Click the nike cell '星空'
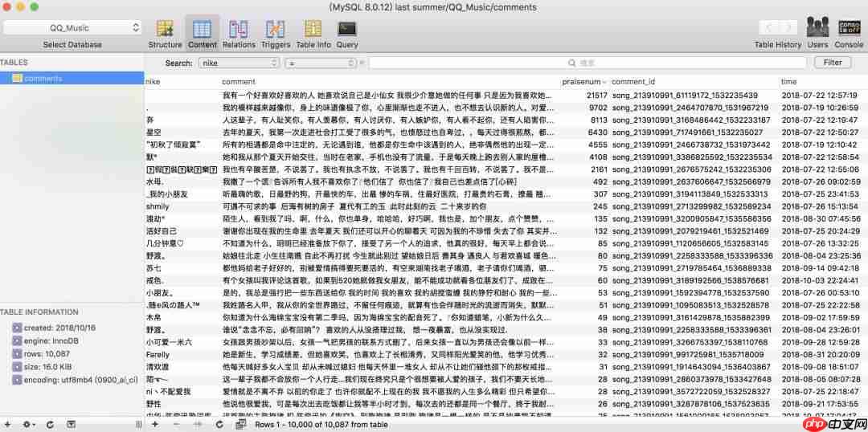 coord(154,132)
